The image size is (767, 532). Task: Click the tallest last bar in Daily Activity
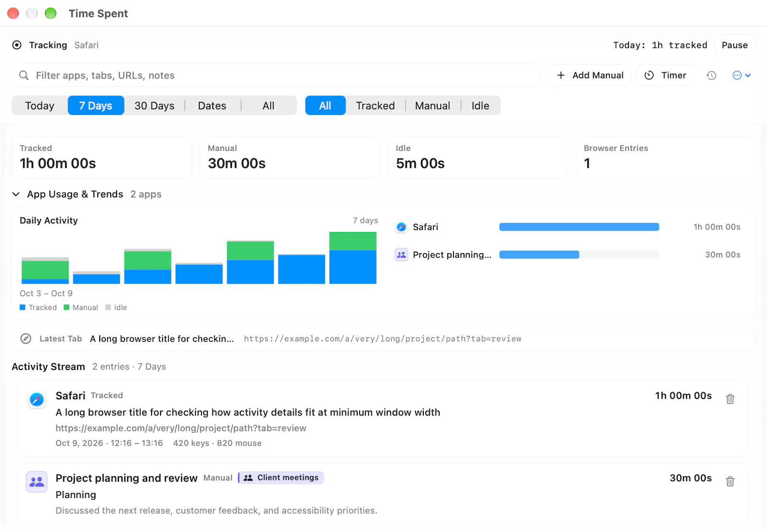tap(353, 258)
